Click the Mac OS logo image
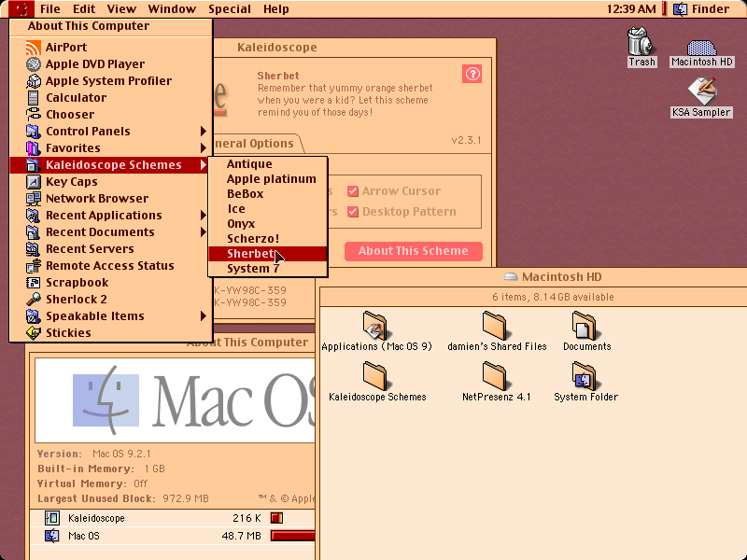 tap(176, 400)
